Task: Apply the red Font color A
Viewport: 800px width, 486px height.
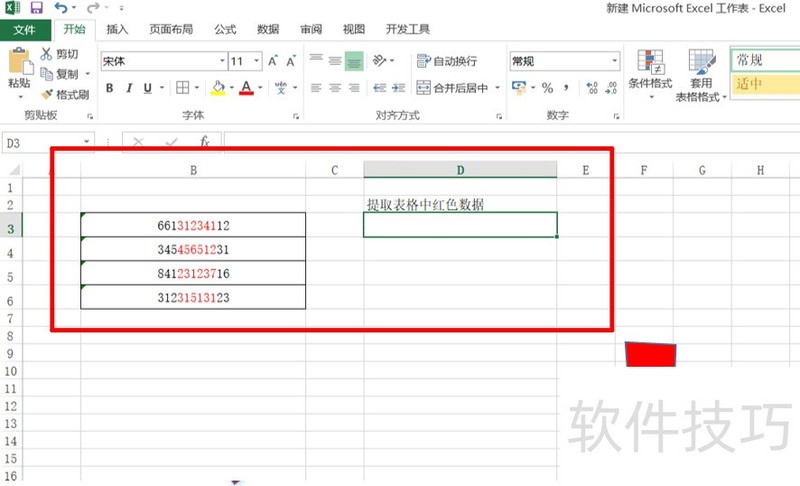Action: (246, 88)
